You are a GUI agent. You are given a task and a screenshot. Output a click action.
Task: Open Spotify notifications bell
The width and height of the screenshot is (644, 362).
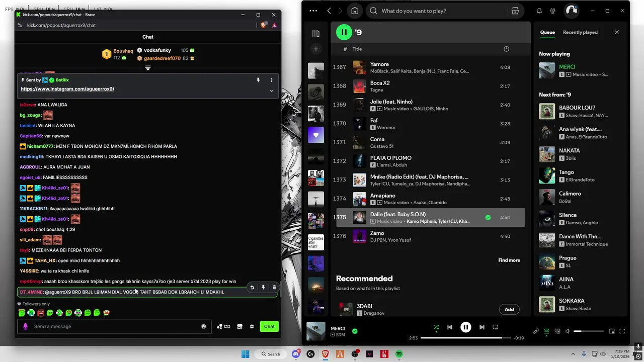(x=539, y=11)
